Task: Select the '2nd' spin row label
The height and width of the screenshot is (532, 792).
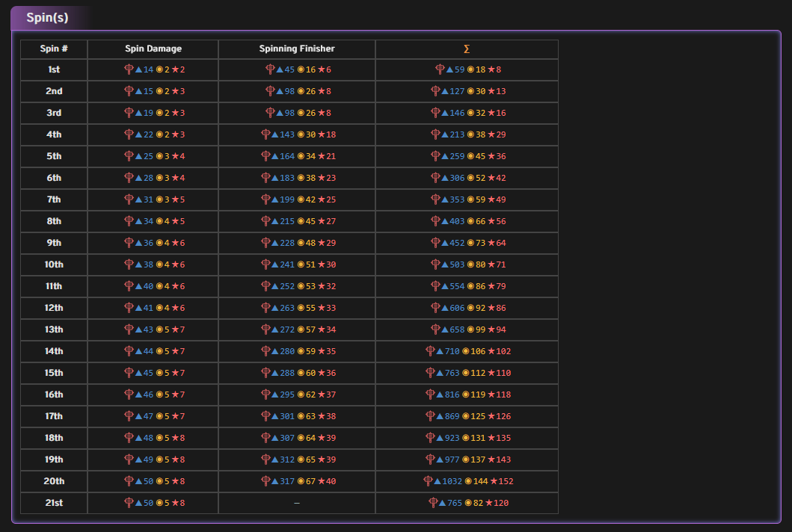Action: click(x=54, y=91)
